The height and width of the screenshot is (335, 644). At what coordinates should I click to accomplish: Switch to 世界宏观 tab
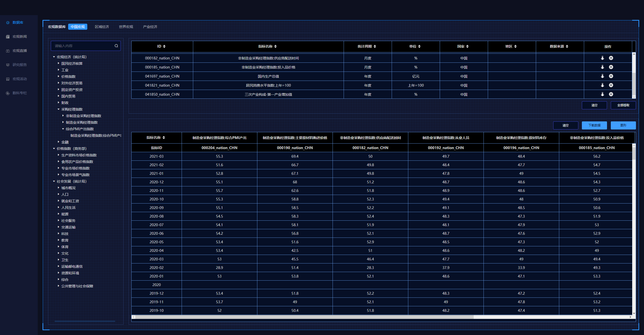tap(126, 27)
